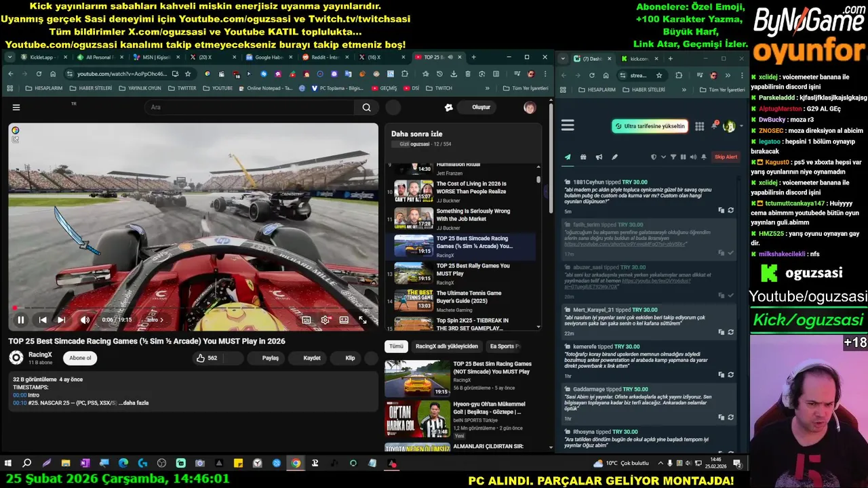Viewport: 868px width, 488px height.
Task: Click the YouTube search magnifier button
Action: 366,107
